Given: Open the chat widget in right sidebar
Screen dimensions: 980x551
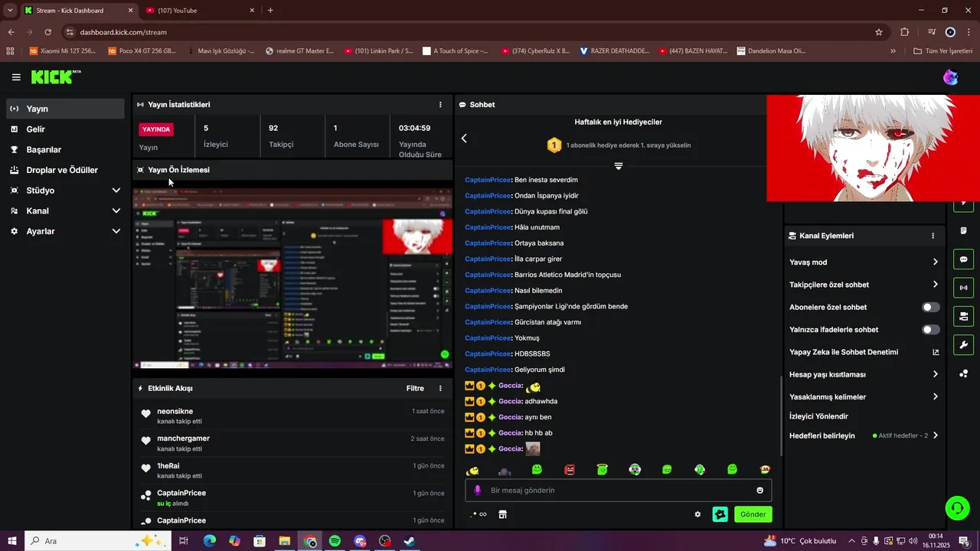Looking at the screenshot, I should click(x=963, y=259).
